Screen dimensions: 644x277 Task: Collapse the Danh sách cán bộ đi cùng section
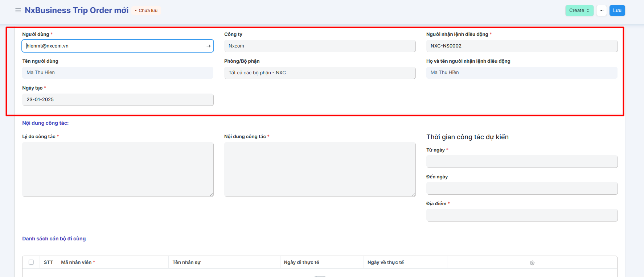[x=54, y=239]
